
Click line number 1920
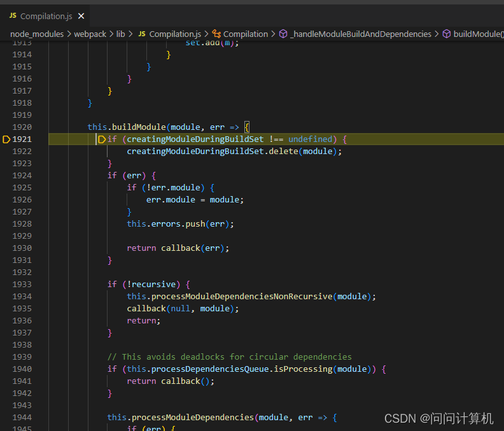22,127
